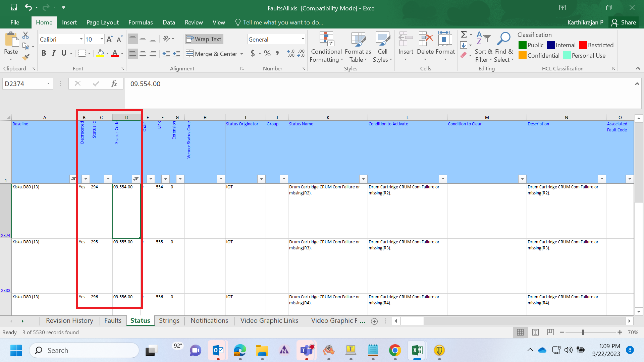Click Increase Font Size icon

[x=109, y=40]
